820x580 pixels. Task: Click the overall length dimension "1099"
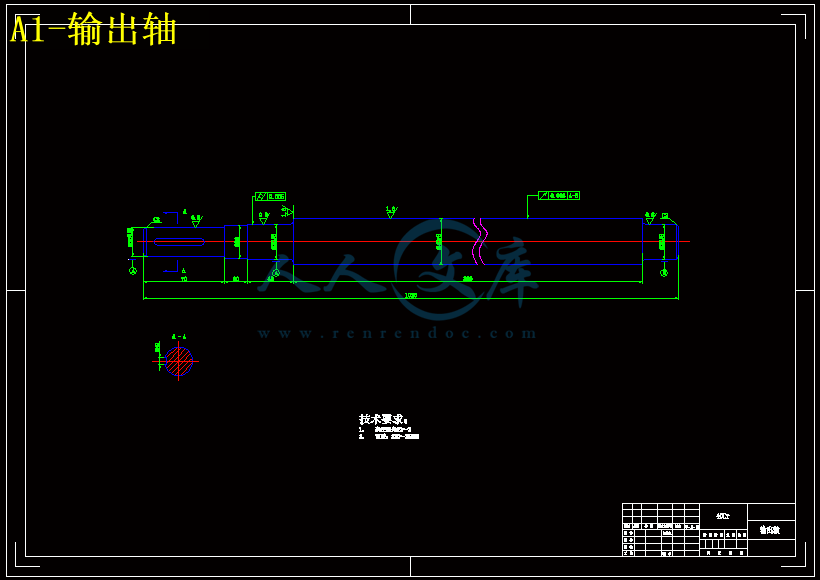(x=411, y=295)
